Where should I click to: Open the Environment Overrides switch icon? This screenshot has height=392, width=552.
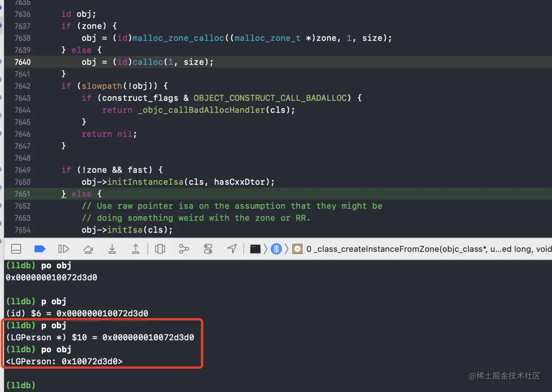(x=208, y=249)
